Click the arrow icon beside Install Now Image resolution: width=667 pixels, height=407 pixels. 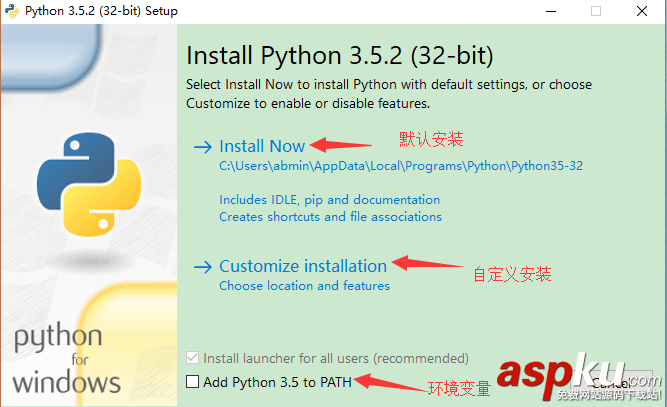(203, 147)
